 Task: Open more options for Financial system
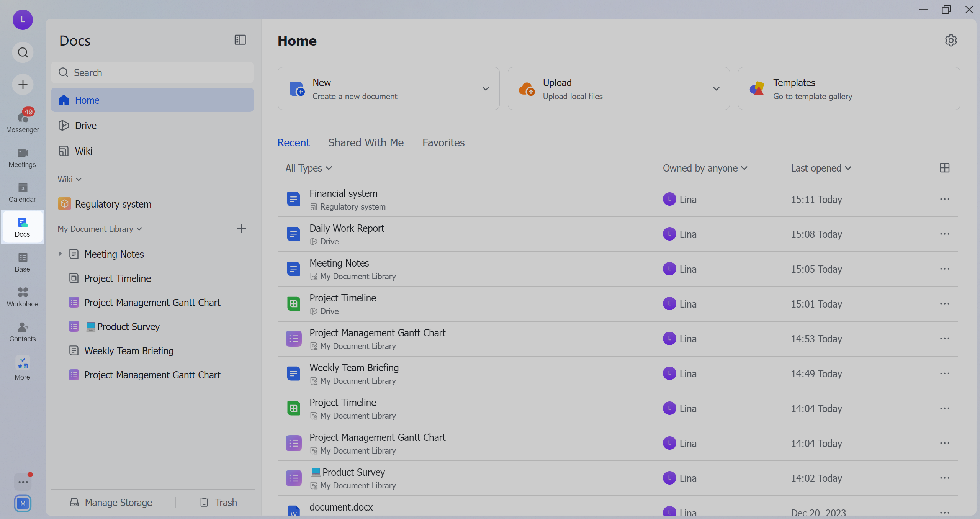click(x=945, y=199)
